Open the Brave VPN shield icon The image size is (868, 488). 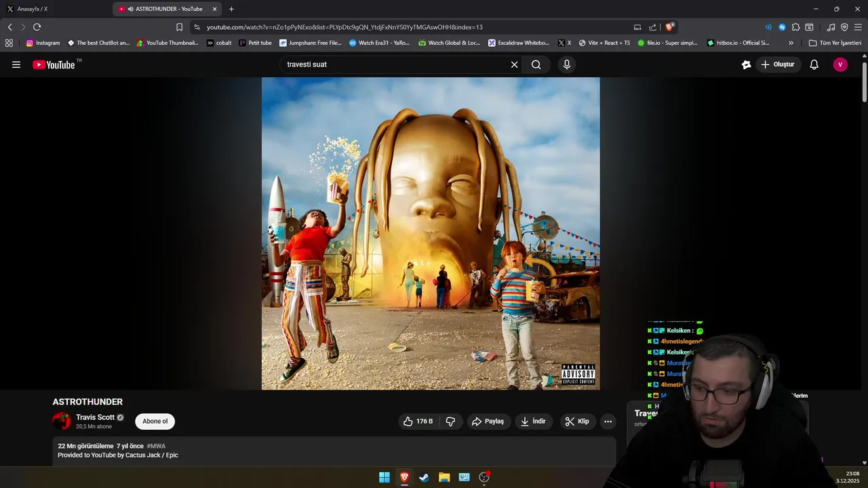(x=844, y=27)
